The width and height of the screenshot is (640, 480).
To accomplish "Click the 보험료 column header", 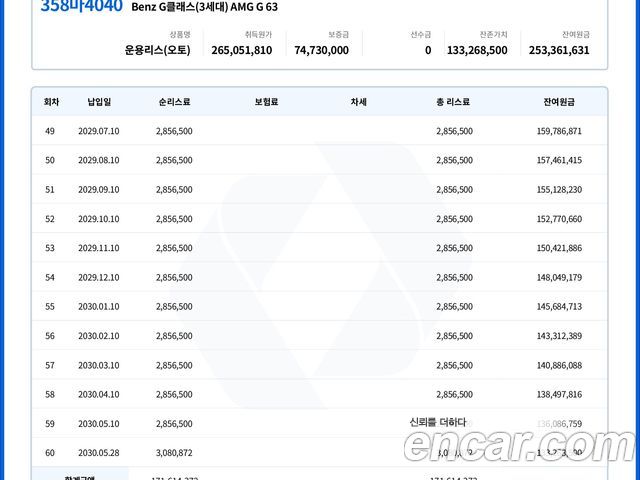I will (266, 102).
